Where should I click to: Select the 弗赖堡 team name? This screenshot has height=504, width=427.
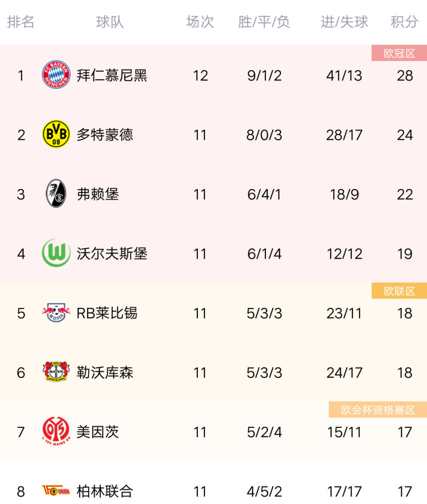98,195
